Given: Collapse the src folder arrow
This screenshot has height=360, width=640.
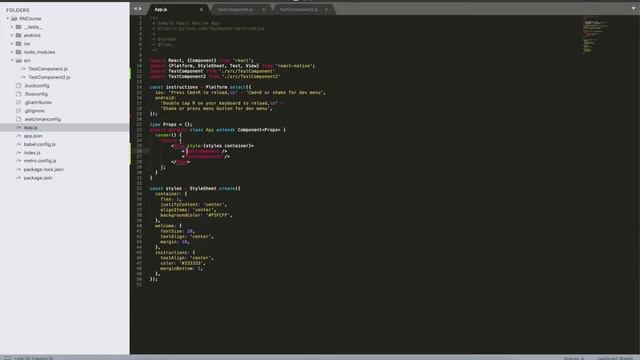Looking at the screenshot, I should point(12,60).
